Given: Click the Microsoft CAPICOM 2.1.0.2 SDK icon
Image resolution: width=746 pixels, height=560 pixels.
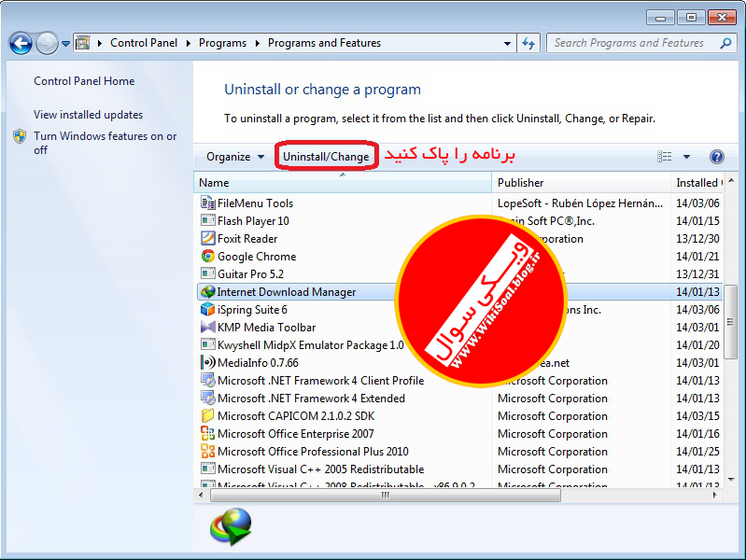Looking at the screenshot, I should tap(207, 415).
